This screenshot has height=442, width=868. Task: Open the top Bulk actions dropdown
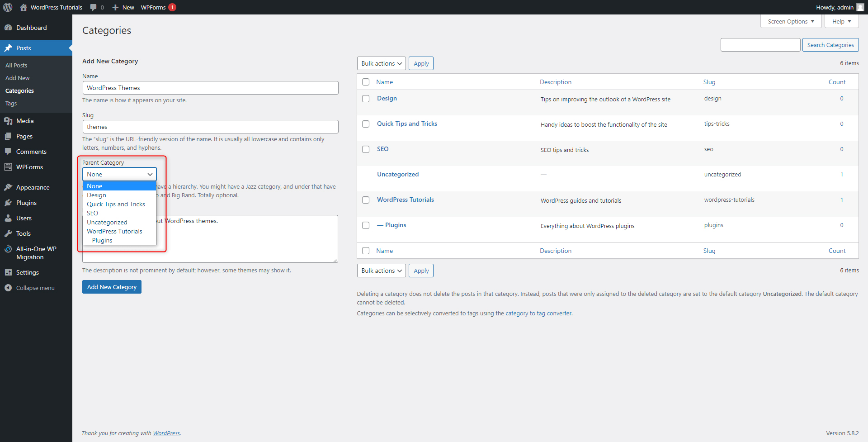[382, 63]
